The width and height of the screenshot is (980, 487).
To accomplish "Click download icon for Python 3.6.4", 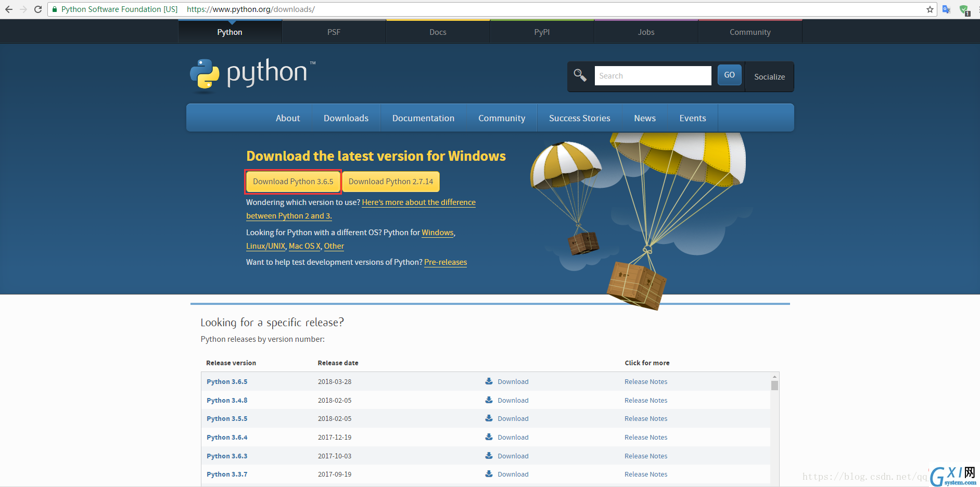I will coord(489,437).
